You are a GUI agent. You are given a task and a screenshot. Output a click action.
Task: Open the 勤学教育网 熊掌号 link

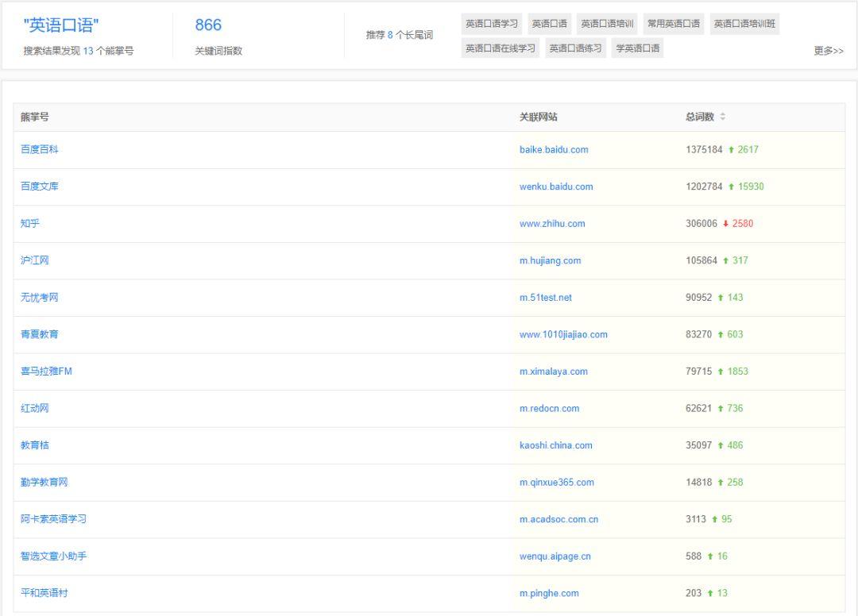pyautogui.click(x=44, y=482)
